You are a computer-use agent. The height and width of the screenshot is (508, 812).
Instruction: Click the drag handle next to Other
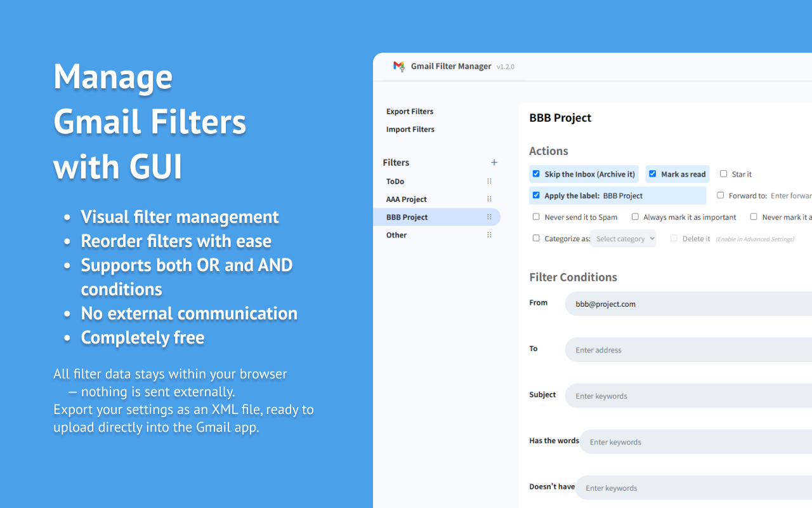(488, 234)
